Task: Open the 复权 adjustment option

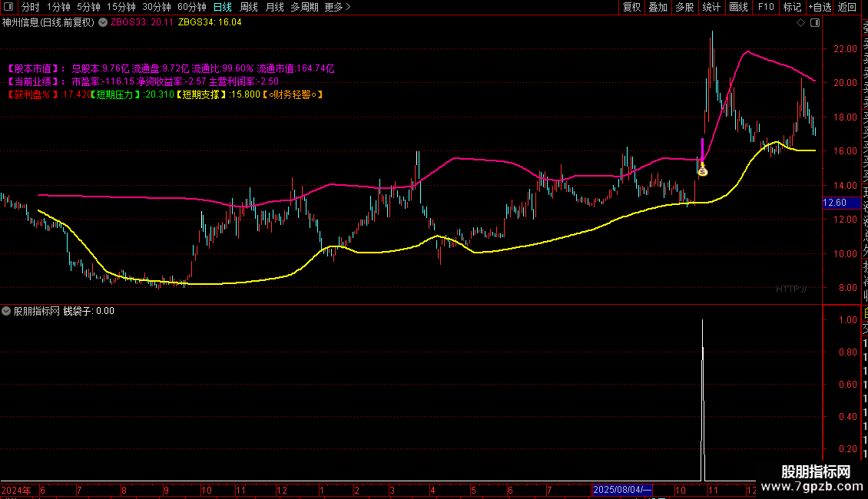Action: [631, 7]
